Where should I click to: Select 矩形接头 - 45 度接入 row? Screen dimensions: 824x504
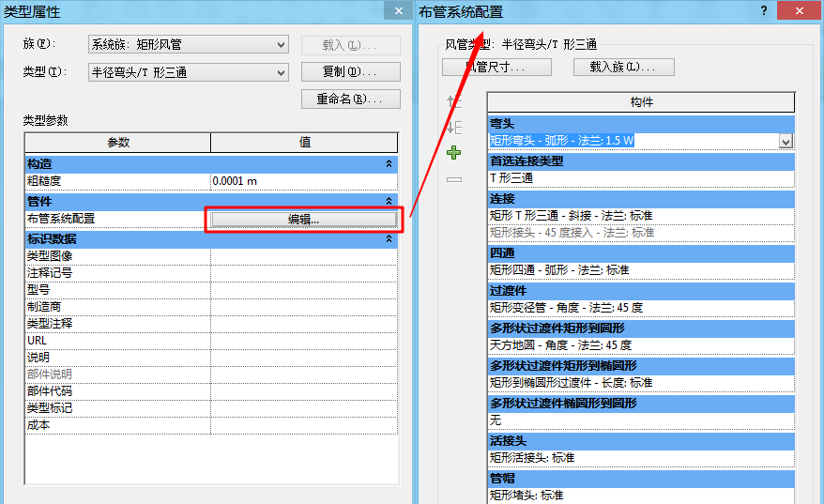(641, 233)
